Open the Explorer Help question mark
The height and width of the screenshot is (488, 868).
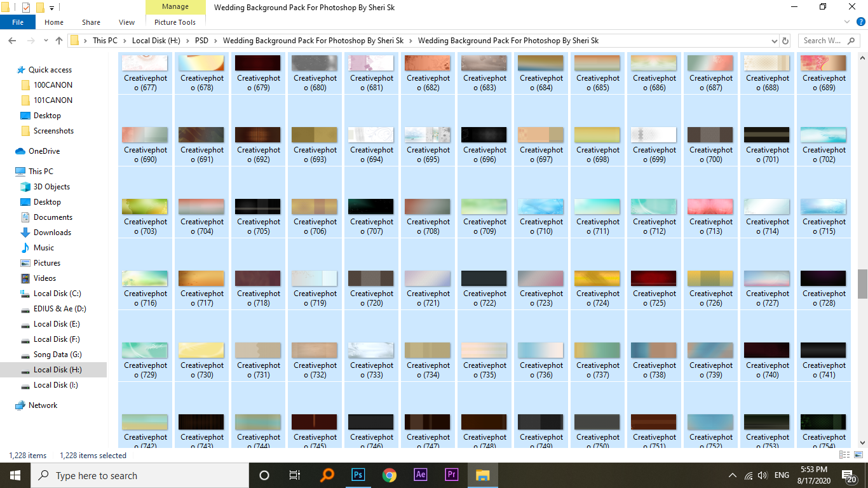click(860, 22)
